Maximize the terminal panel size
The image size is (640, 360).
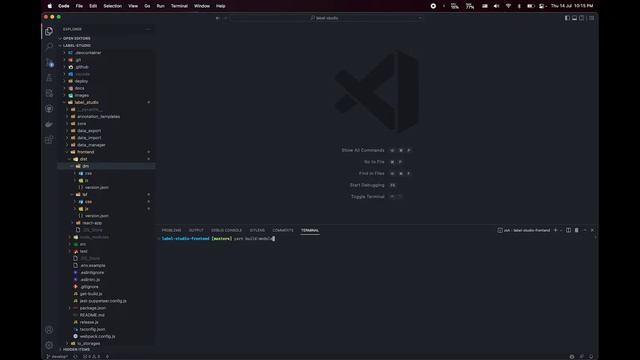click(x=585, y=230)
